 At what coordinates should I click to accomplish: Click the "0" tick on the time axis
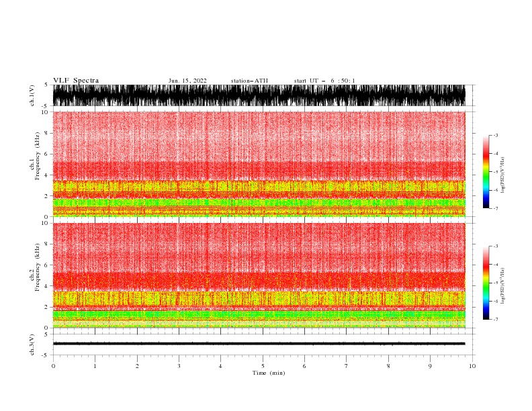[53, 366]
